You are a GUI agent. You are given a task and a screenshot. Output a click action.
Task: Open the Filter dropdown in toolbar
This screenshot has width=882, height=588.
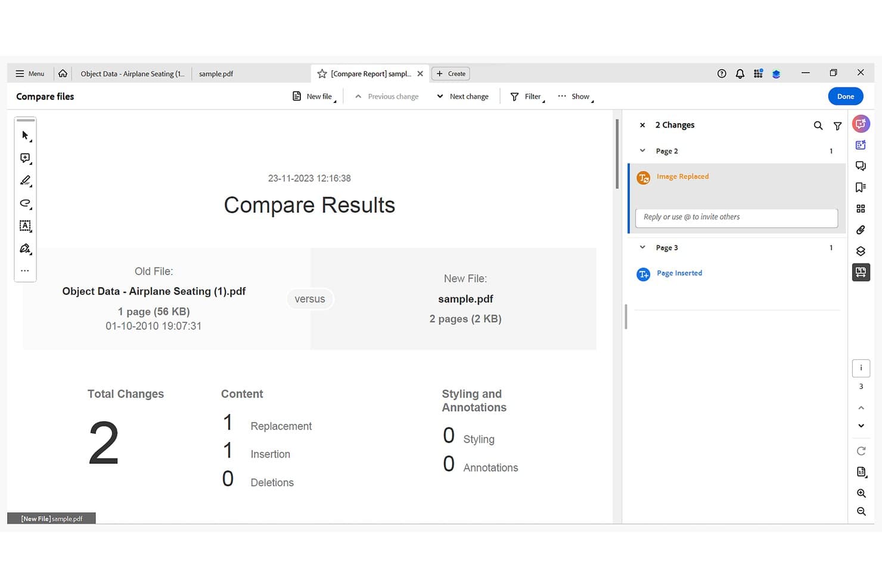527,97
